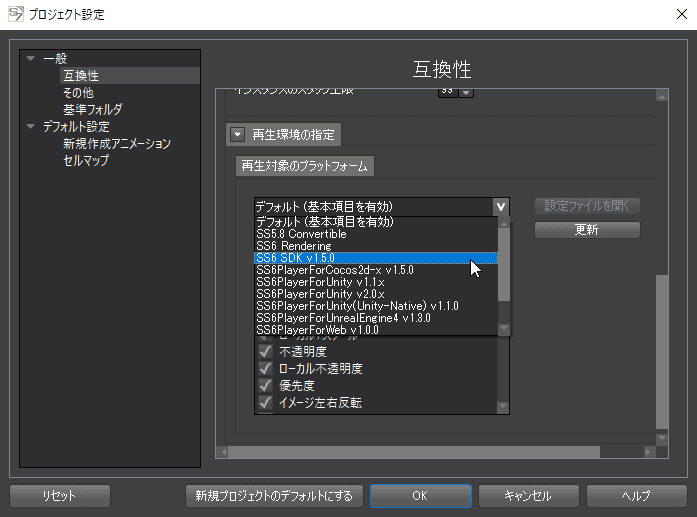Open the その他 settings page
The image size is (697, 517).
(x=78, y=92)
